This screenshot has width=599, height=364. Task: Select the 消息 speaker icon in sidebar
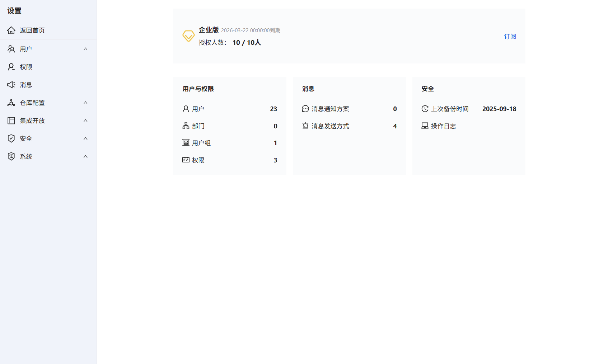coord(11,85)
